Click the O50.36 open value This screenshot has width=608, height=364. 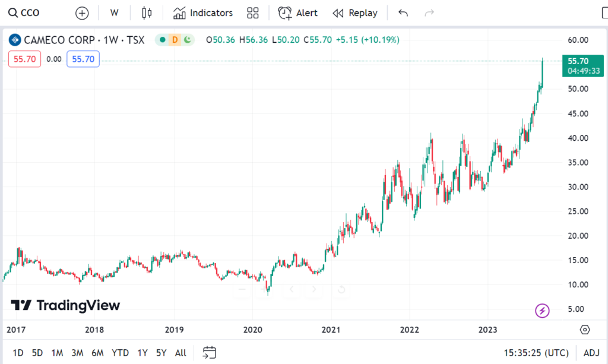click(220, 40)
